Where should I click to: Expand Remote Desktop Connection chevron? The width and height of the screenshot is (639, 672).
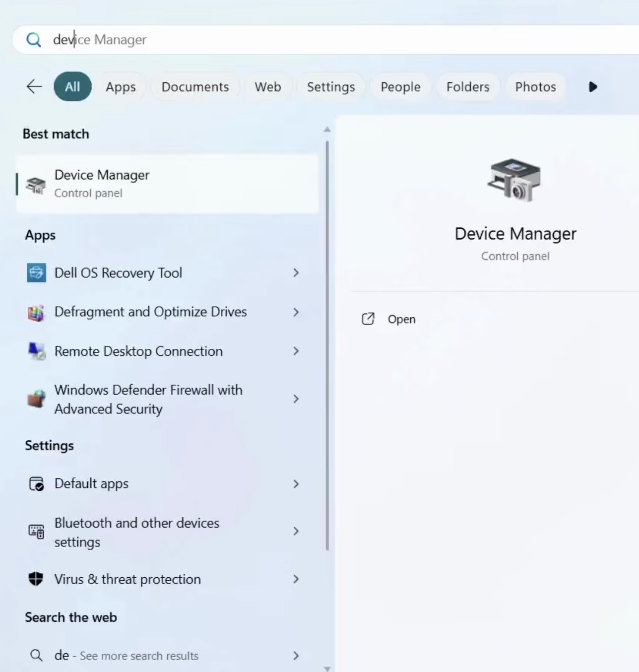pos(296,351)
